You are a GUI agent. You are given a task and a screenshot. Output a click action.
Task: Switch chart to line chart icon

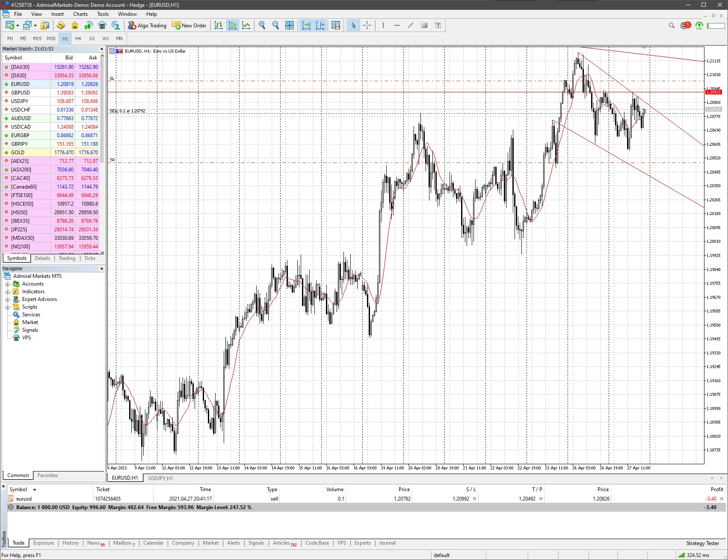(x=246, y=26)
